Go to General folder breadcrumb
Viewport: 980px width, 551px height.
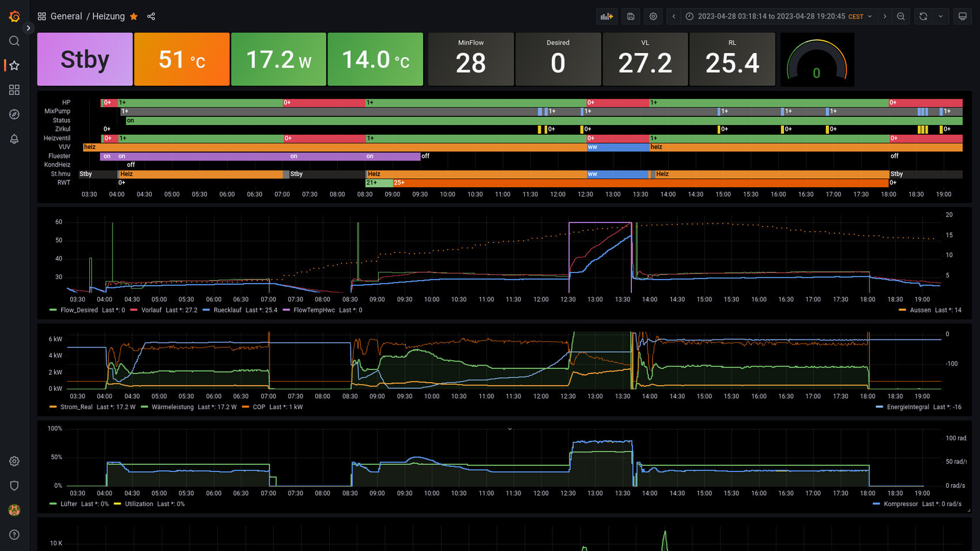[x=66, y=16]
